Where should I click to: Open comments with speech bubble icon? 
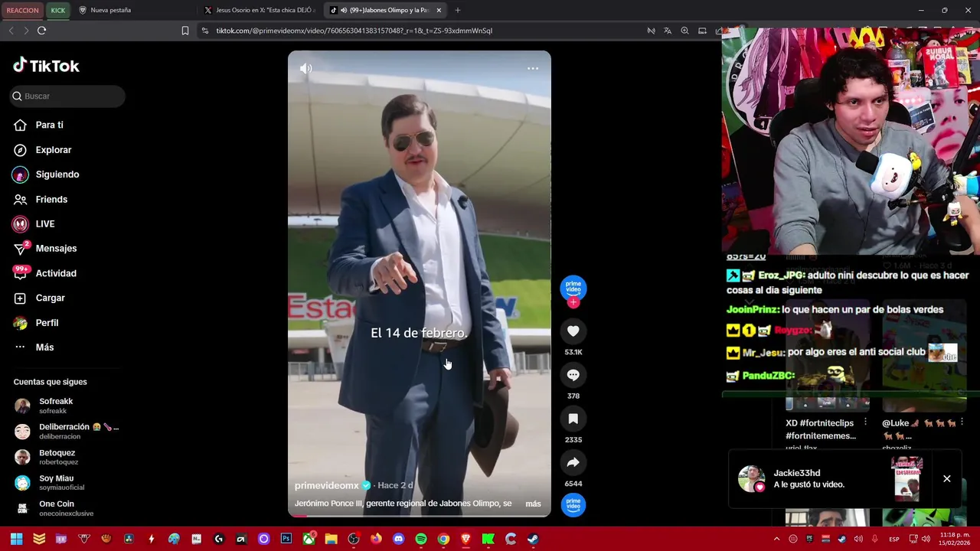pos(573,375)
